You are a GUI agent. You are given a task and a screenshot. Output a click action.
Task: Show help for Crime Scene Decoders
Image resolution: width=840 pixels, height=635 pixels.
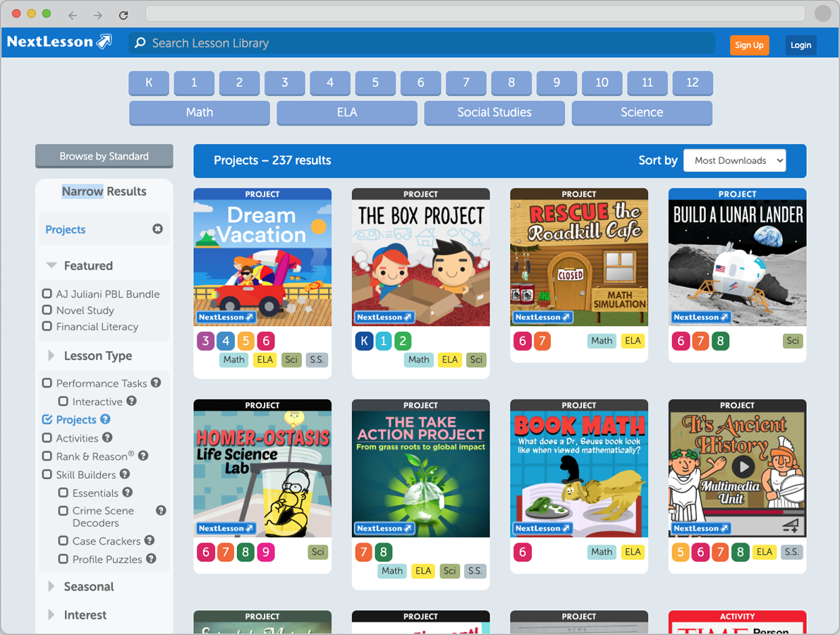coord(161,510)
